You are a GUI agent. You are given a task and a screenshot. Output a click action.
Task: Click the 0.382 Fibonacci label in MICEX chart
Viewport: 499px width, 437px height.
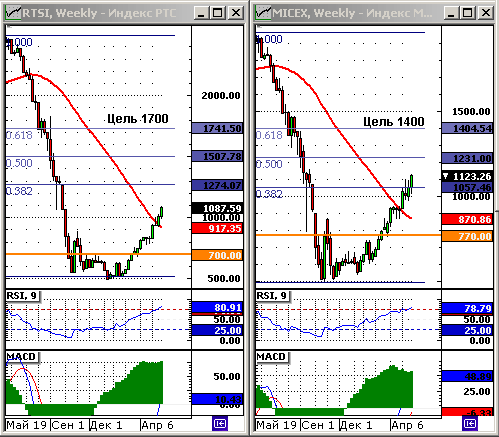(x=269, y=194)
